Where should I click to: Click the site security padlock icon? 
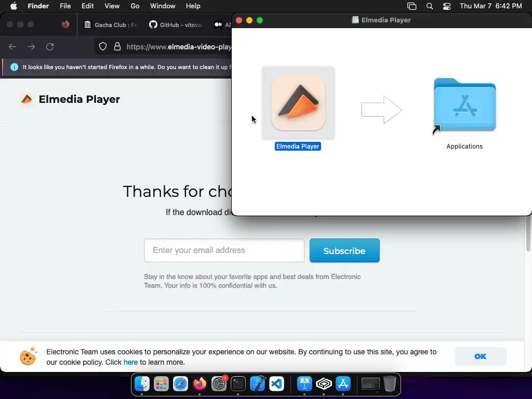point(117,46)
